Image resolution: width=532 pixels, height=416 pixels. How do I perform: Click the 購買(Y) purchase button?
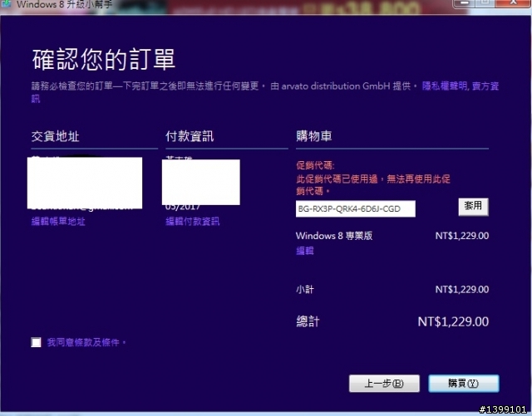coord(464,384)
